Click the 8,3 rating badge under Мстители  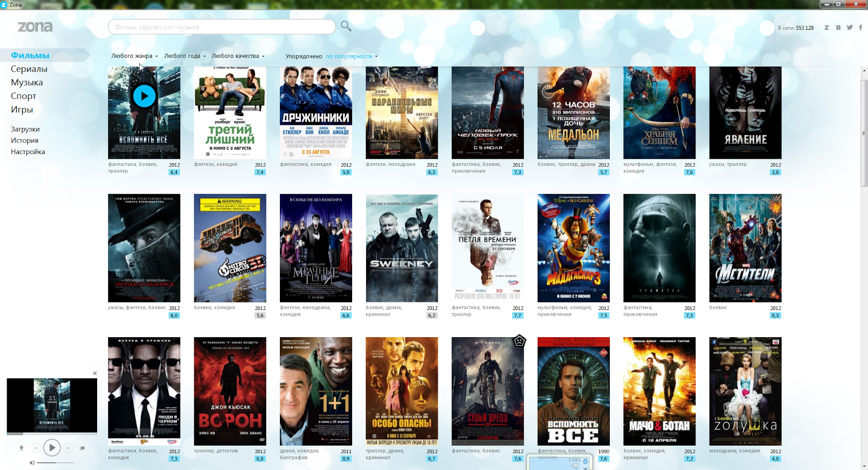click(x=775, y=316)
